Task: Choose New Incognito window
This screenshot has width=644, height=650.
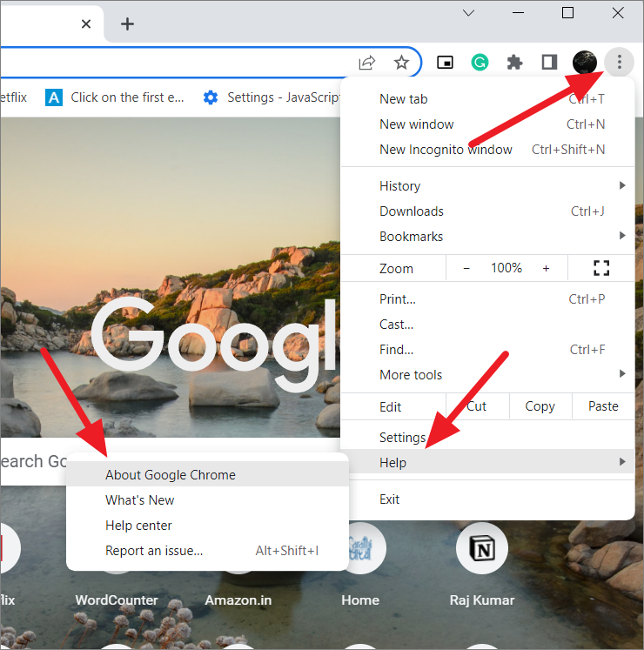Action: click(487, 150)
